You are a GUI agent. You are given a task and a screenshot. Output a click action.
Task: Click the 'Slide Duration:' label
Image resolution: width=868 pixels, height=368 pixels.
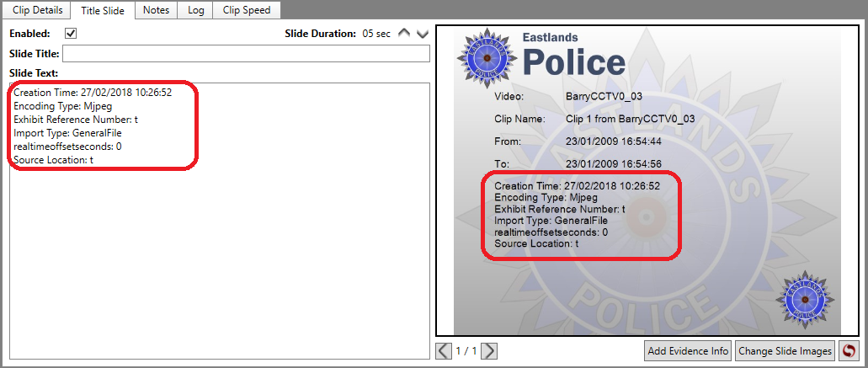pyautogui.click(x=320, y=34)
